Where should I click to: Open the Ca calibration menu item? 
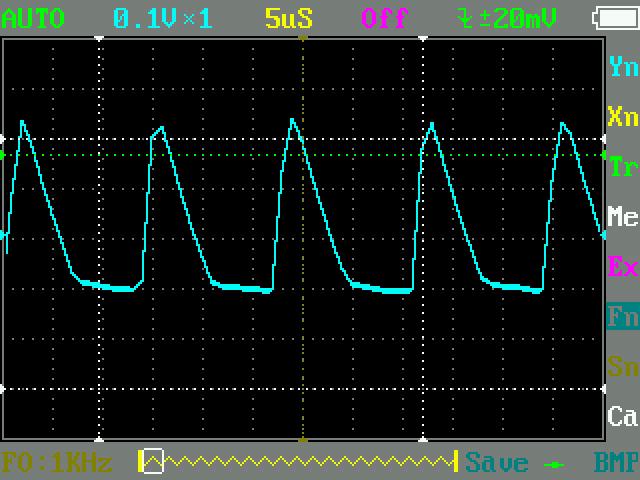623,416
